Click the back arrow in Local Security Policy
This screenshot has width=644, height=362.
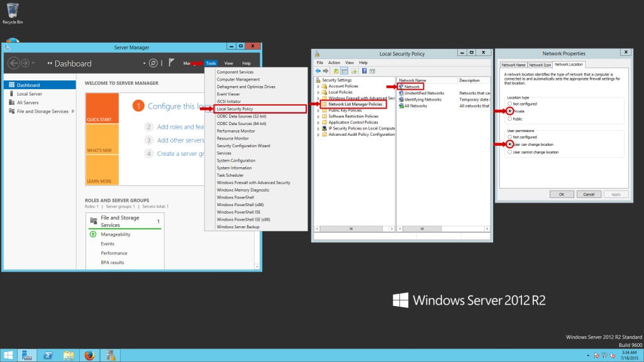click(318, 70)
